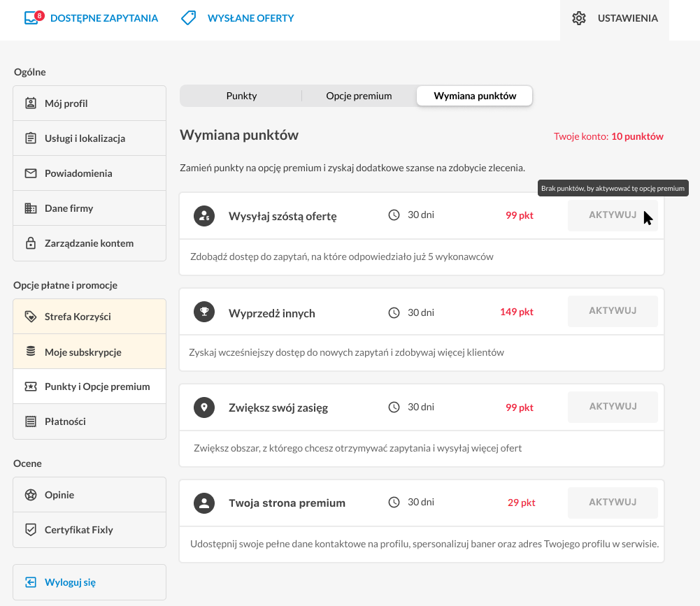Click the Mój profil badge icon
The height and width of the screenshot is (606, 700).
point(30,103)
